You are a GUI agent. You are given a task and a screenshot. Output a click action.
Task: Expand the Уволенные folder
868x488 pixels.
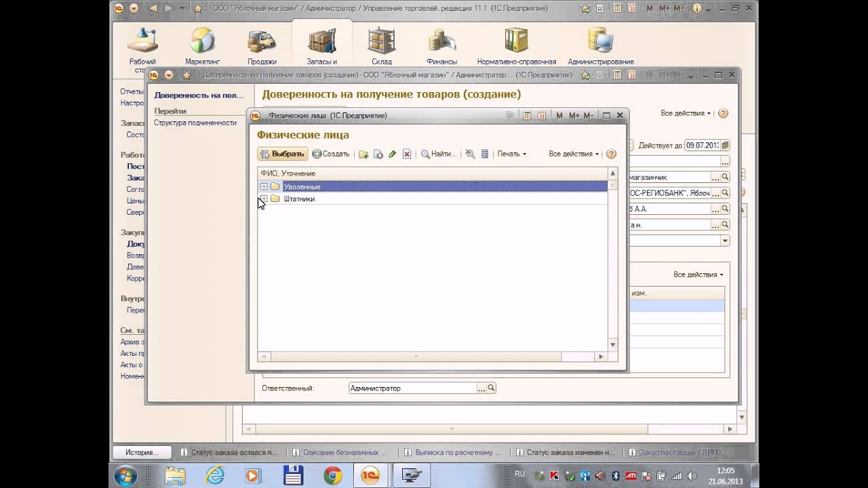pyautogui.click(x=264, y=186)
